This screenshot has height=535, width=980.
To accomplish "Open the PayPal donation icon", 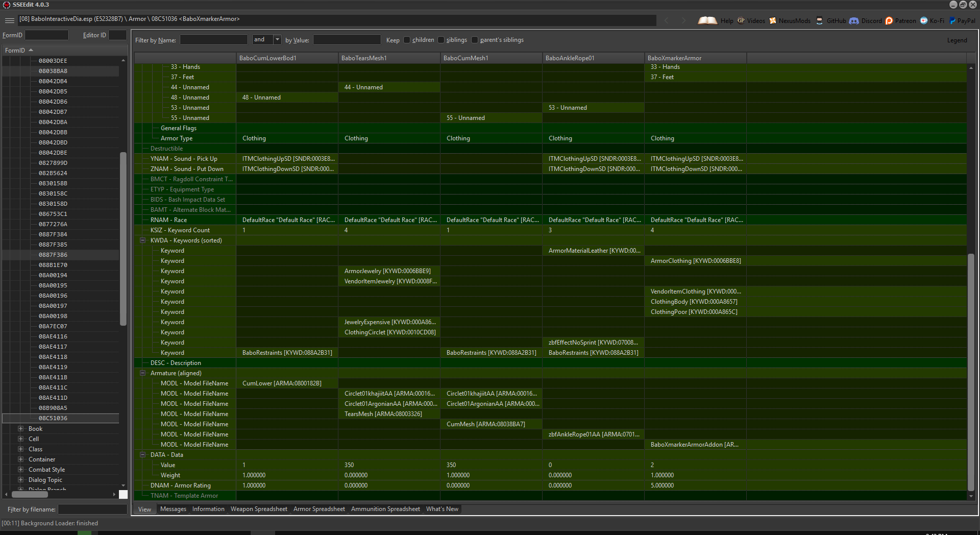I will tap(952, 20).
